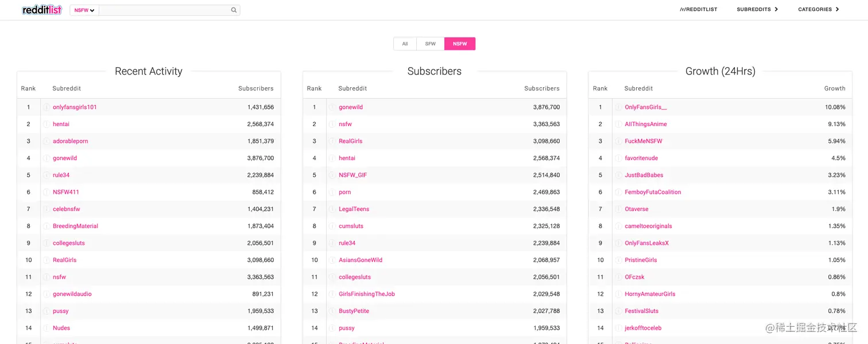
Task: Open NSFW_GIF subreddit link
Action: pyautogui.click(x=353, y=175)
